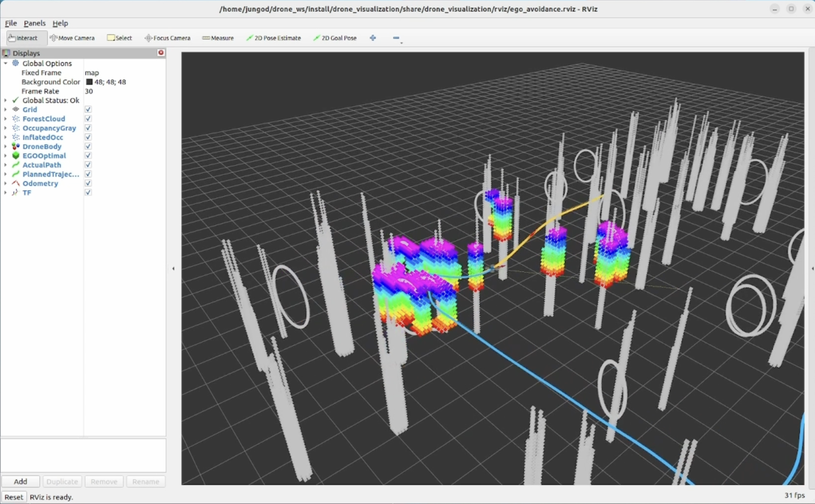Screen dimensions: 815x504
Task: Click the TF frames icon
Action: (16, 193)
